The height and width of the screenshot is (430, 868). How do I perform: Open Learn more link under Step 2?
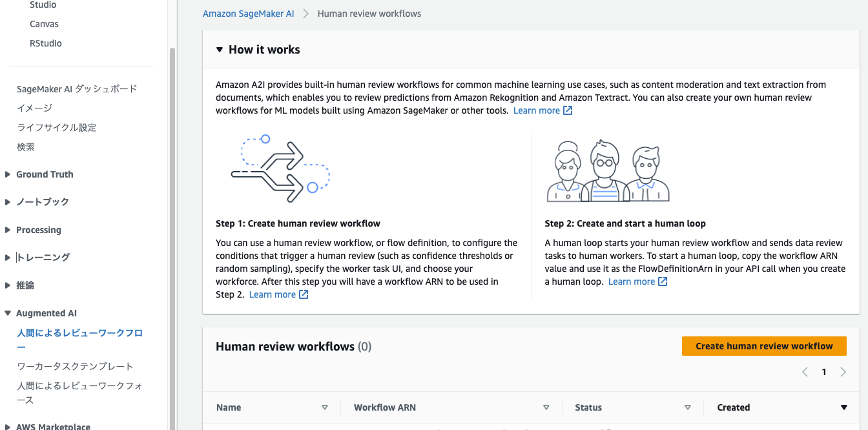[632, 282]
